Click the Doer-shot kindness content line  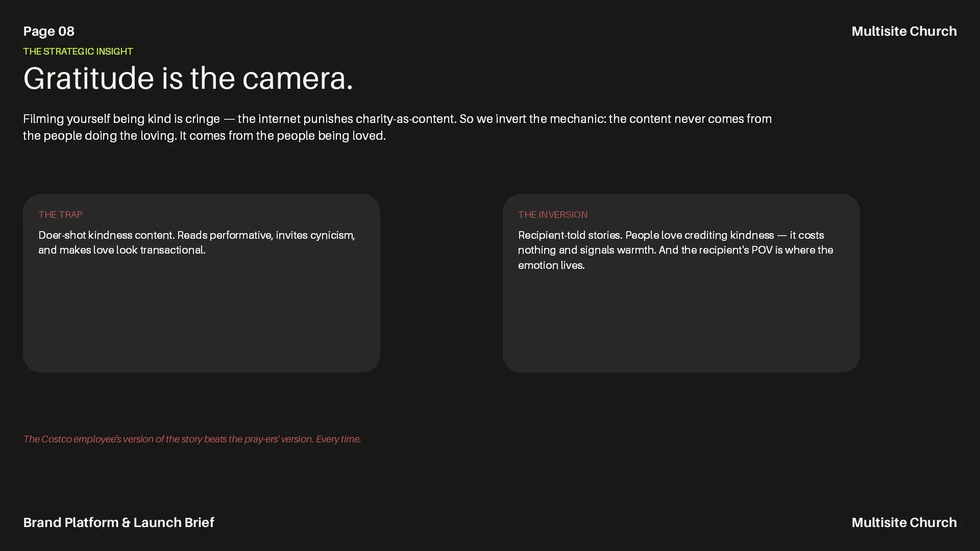[197, 235]
